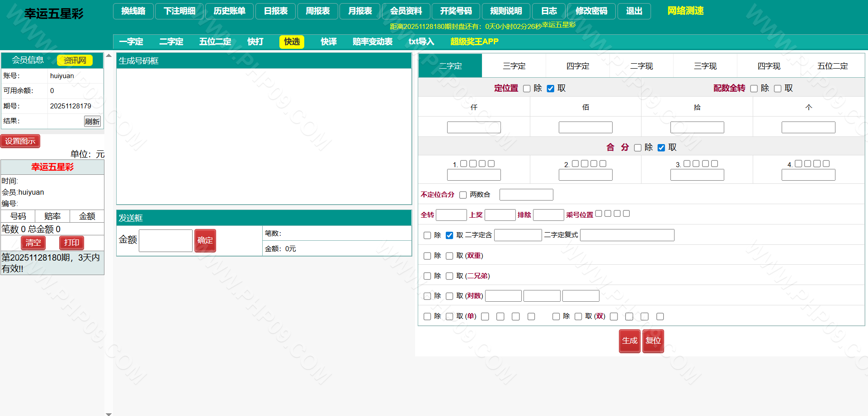Check 取 option for 配数全转
This screenshot has height=416, width=868.
coord(778,89)
